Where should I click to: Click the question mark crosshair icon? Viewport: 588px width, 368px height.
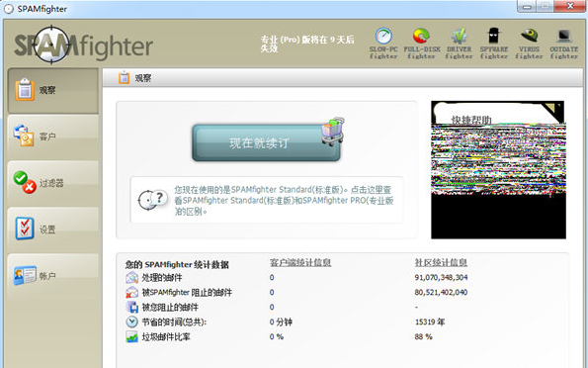[x=152, y=200]
